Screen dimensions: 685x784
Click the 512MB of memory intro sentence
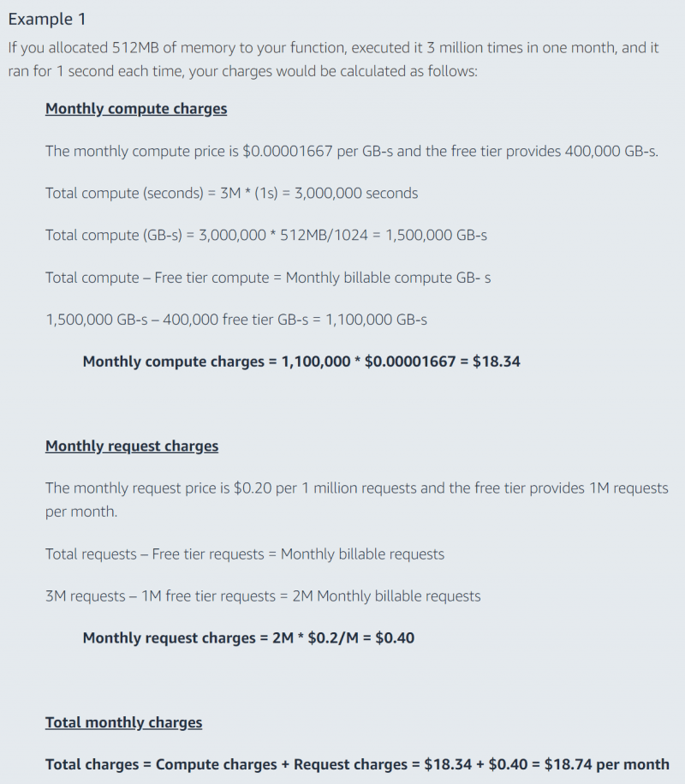click(333, 59)
